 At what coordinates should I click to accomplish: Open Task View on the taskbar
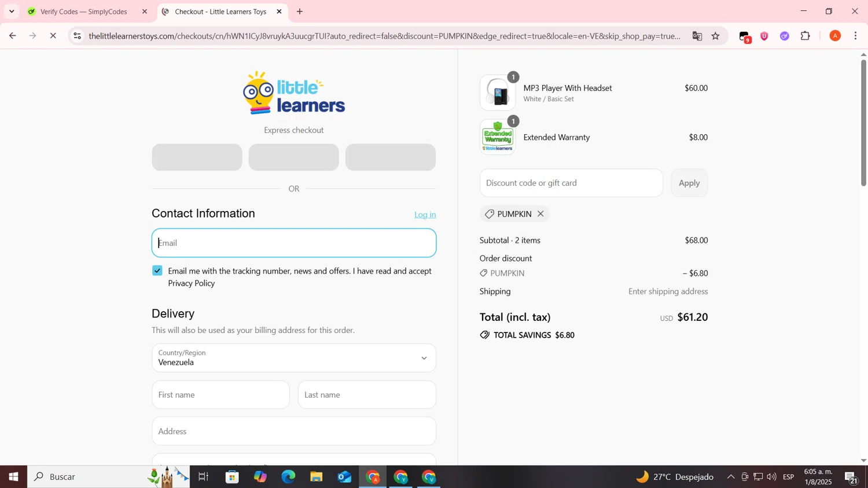[203, 477]
